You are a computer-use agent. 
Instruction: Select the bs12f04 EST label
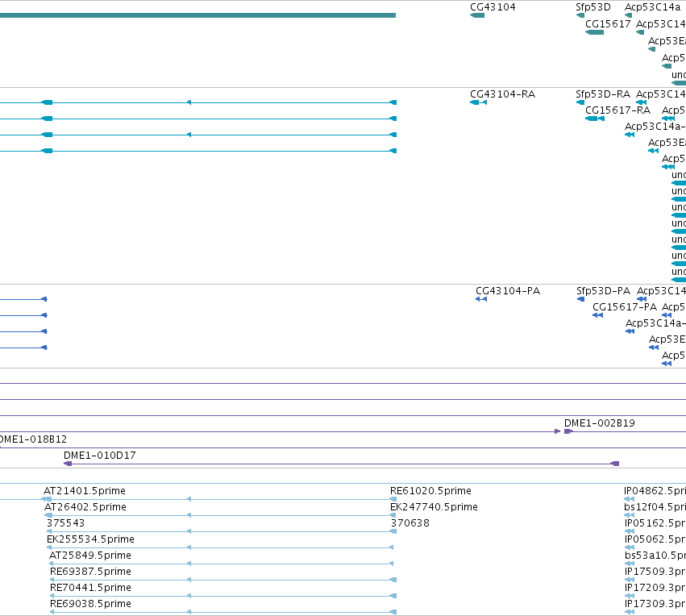(x=655, y=507)
